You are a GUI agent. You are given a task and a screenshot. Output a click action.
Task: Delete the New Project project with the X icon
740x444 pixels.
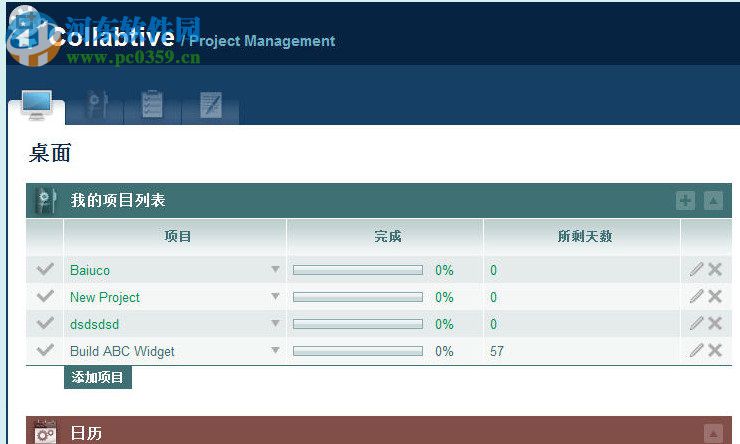[x=715, y=296]
